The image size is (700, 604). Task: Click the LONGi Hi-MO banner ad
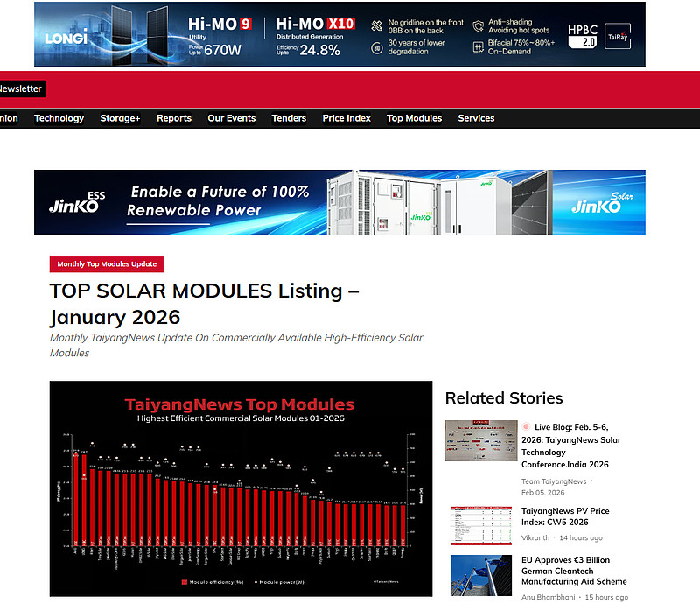pos(339,34)
